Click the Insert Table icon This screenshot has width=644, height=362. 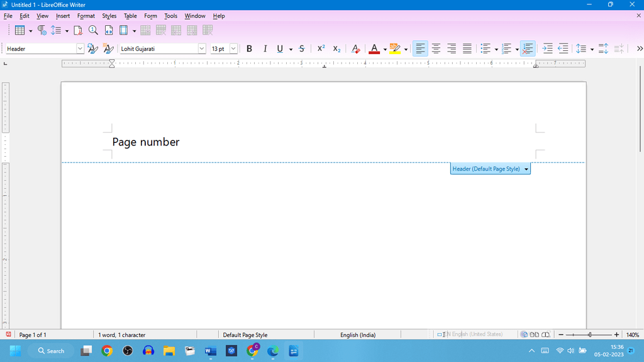pyautogui.click(x=19, y=30)
